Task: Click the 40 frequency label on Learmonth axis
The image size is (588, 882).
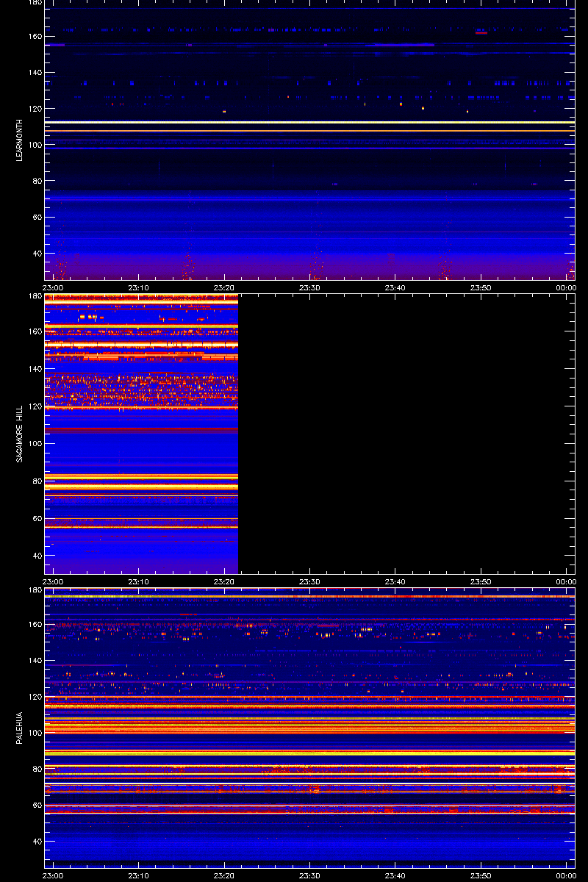Action: click(37, 254)
